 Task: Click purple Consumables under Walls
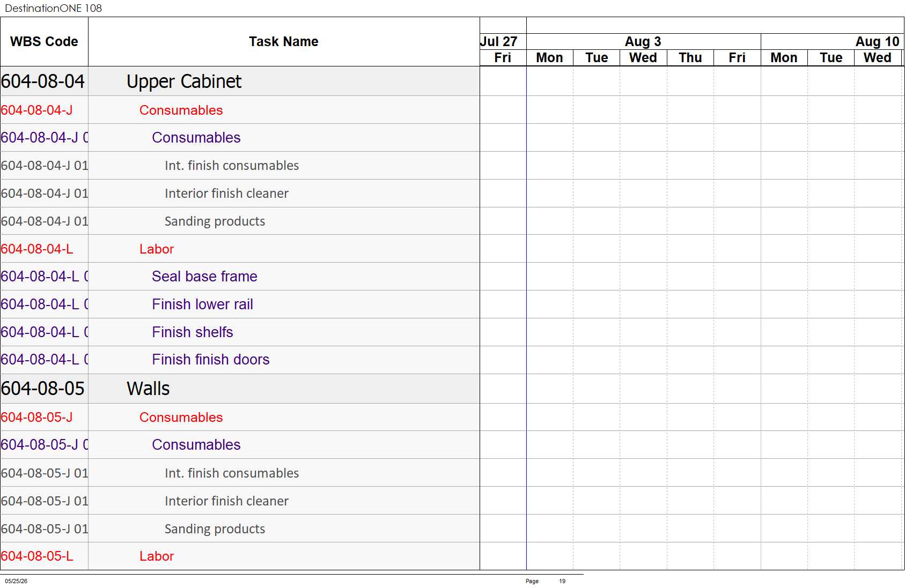pos(196,445)
